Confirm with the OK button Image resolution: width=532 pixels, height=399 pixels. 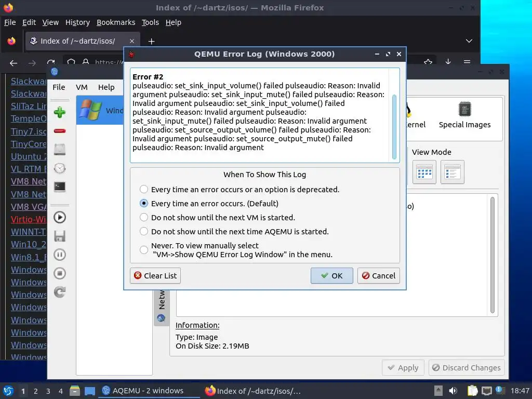pos(332,275)
